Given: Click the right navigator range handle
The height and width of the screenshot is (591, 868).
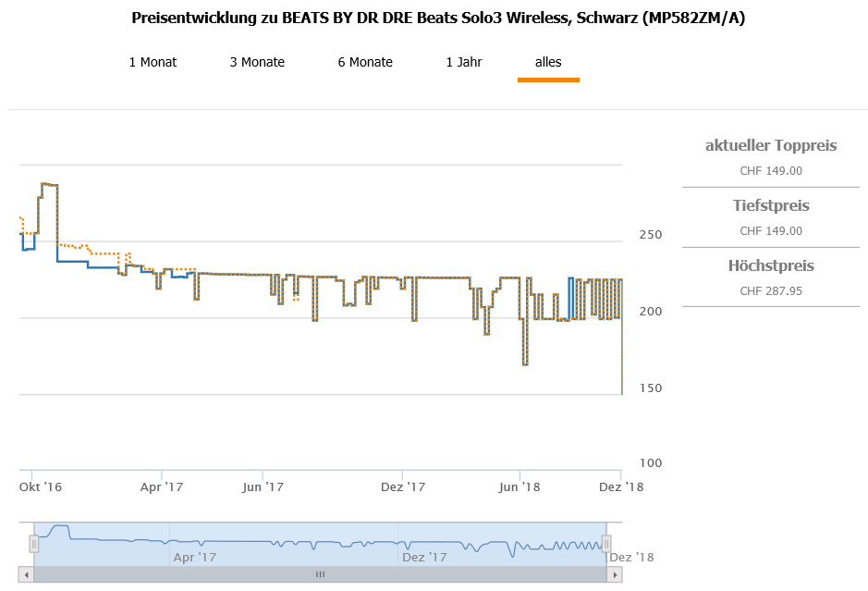Looking at the screenshot, I should tap(606, 544).
